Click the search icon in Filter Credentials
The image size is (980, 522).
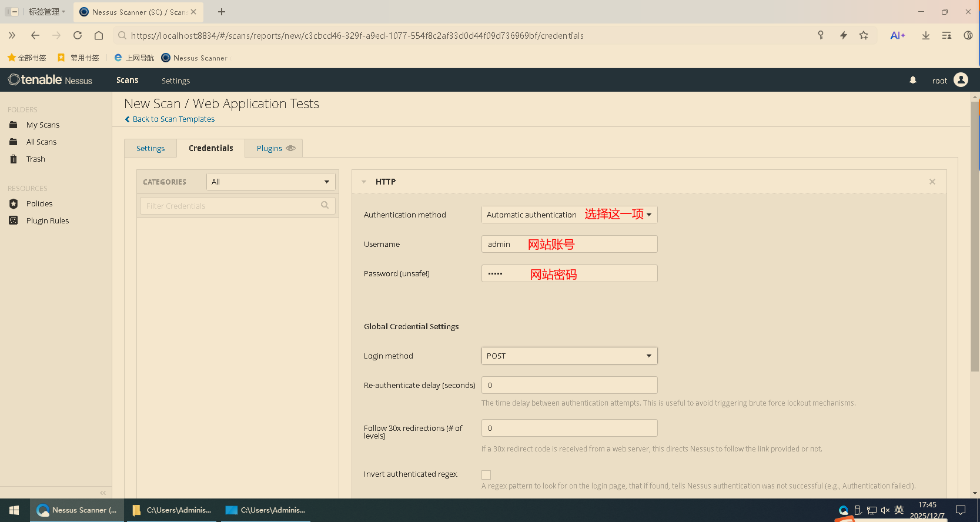click(x=325, y=205)
